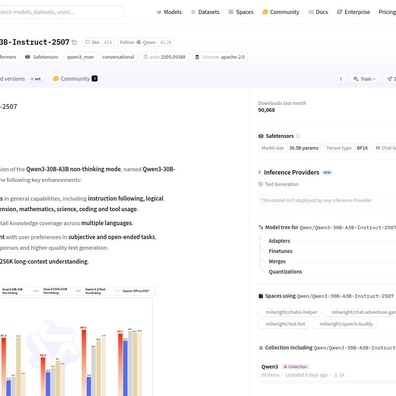The height and width of the screenshot is (396, 396).
Task: Open the top navigation Community link
Action: 281,12
